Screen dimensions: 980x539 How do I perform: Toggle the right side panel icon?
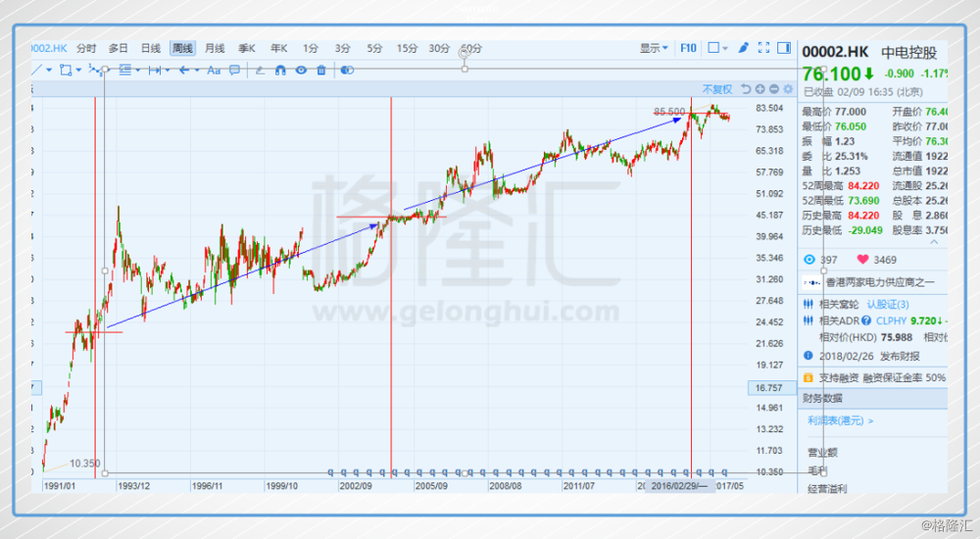(784, 47)
